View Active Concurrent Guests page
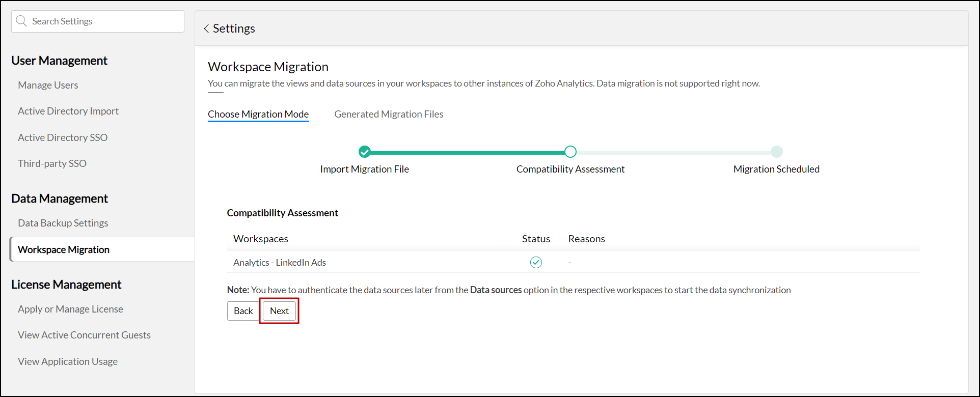The image size is (980, 397). click(84, 335)
